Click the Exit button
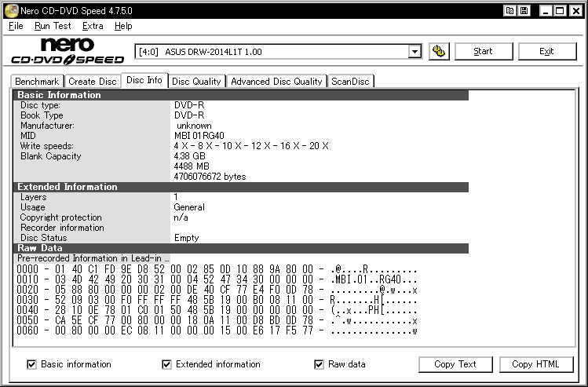This screenshot has height=387, width=588. [546, 51]
